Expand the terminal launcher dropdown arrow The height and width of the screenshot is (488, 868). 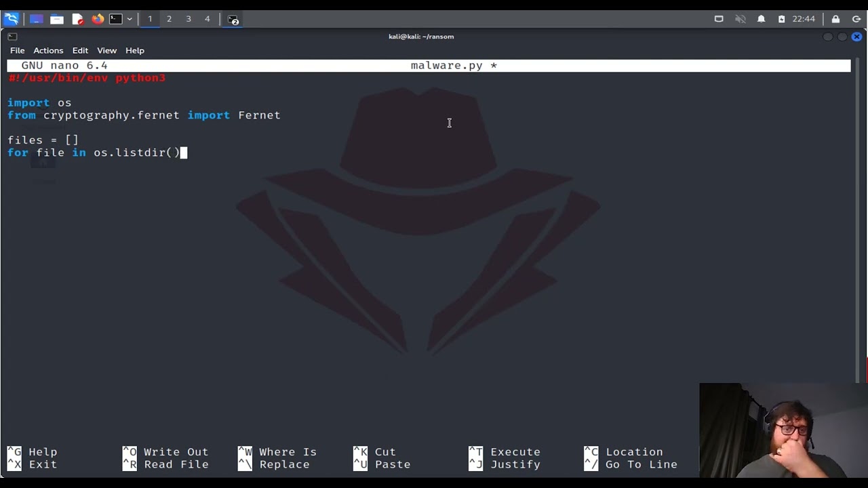pyautogui.click(x=130, y=19)
